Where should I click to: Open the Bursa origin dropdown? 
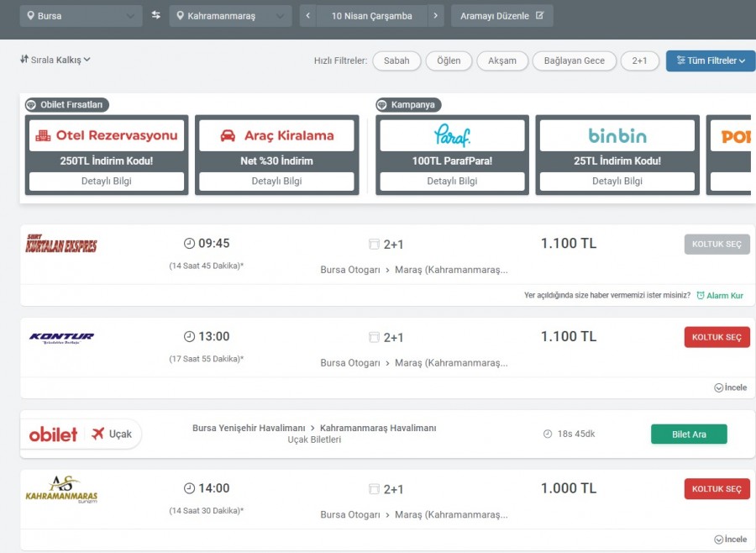coord(81,16)
